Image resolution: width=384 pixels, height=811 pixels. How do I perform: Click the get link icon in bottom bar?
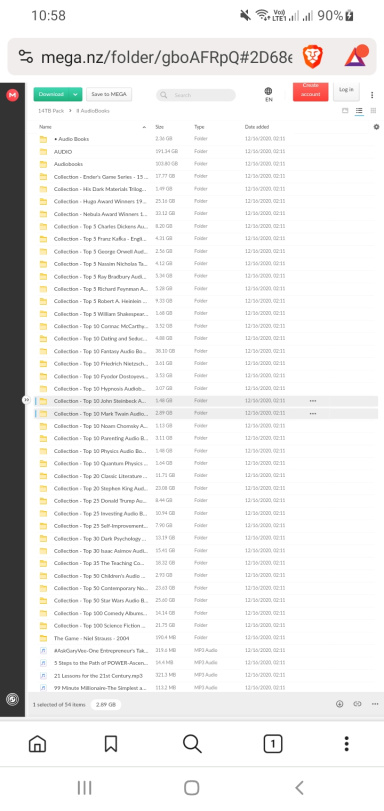point(357,703)
